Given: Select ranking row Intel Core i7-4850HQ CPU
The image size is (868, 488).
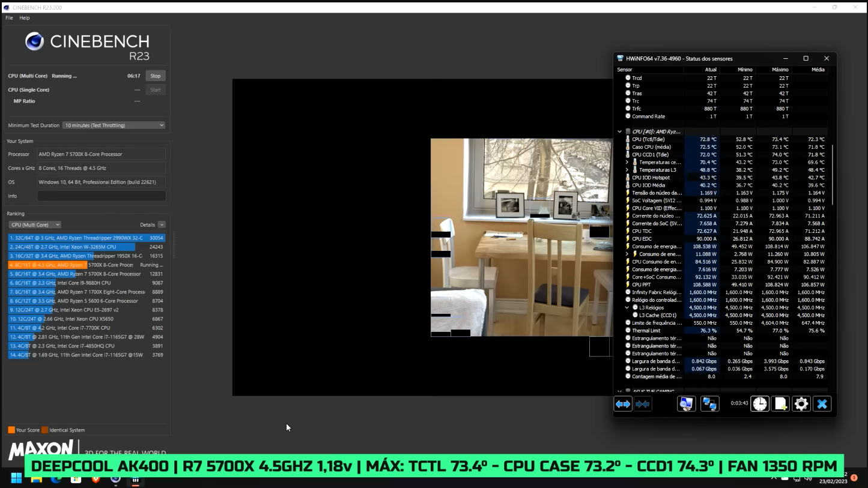Looking at the screenshot, I should click(x=86, y=346).
